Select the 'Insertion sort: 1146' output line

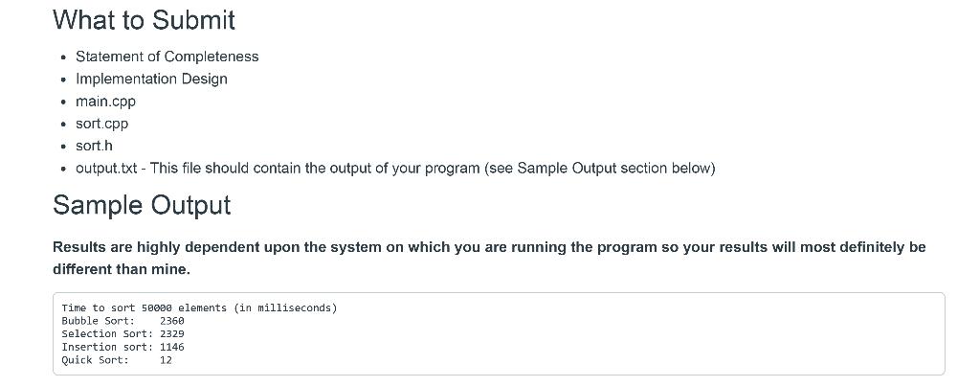coord(123,347)
